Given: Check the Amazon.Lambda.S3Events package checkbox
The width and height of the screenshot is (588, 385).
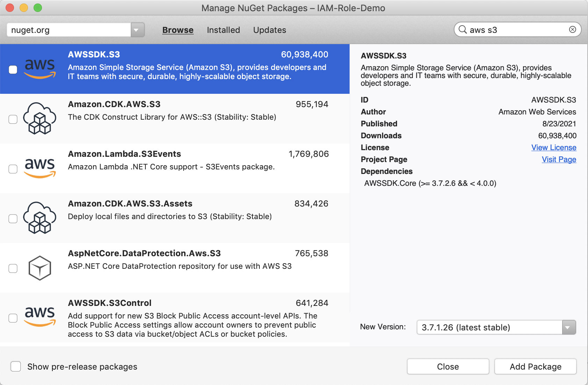Looking at the screenshot, I should click(13, 169).
